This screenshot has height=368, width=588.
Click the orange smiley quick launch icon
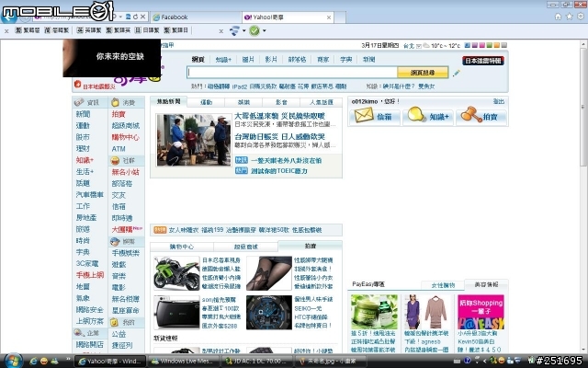click(44, 362)
